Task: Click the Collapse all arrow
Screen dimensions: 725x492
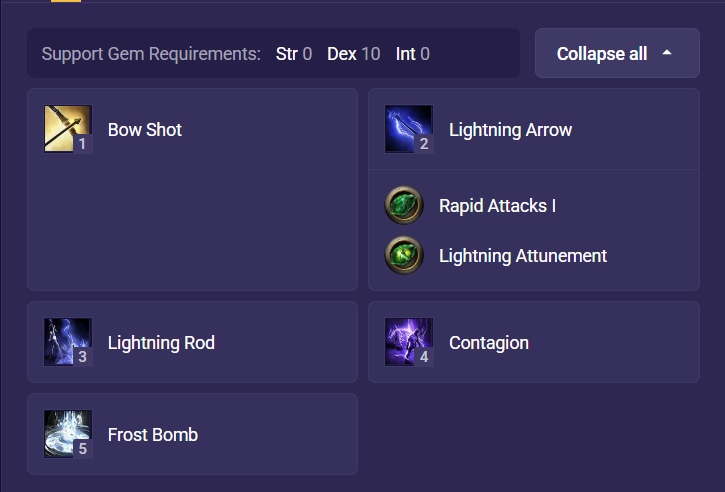Action: 667,53
